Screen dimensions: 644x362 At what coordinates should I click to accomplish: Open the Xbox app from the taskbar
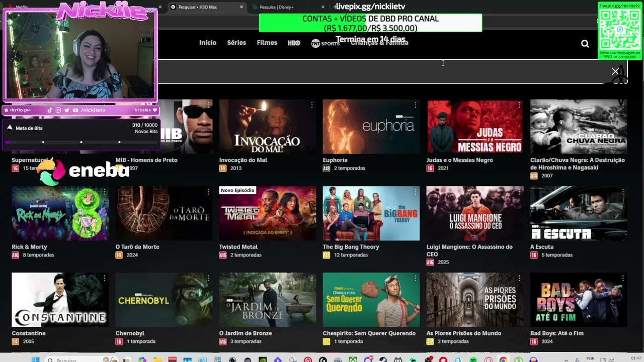353,360
